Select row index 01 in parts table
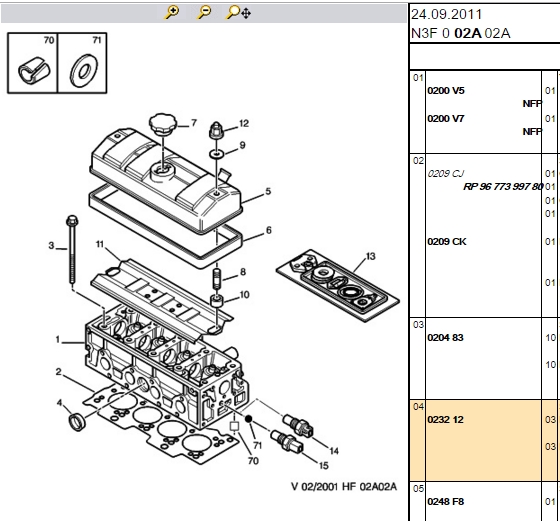The height and width of the screenshot is (521, 560). point(418,78)
